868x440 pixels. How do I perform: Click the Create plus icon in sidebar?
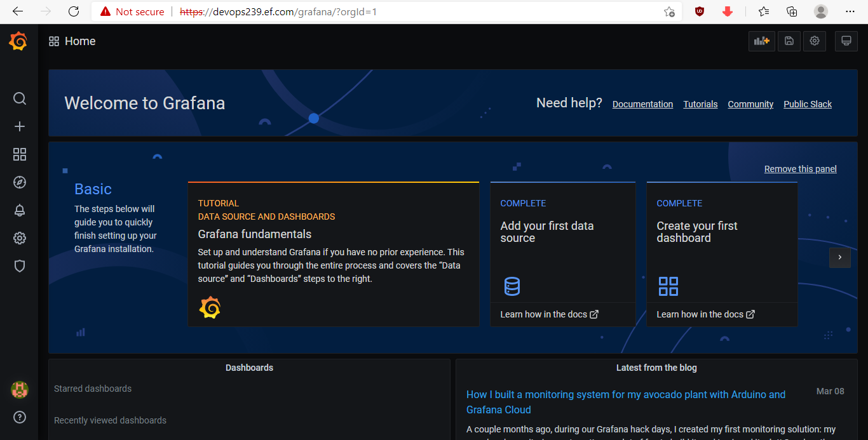(20, 126)
